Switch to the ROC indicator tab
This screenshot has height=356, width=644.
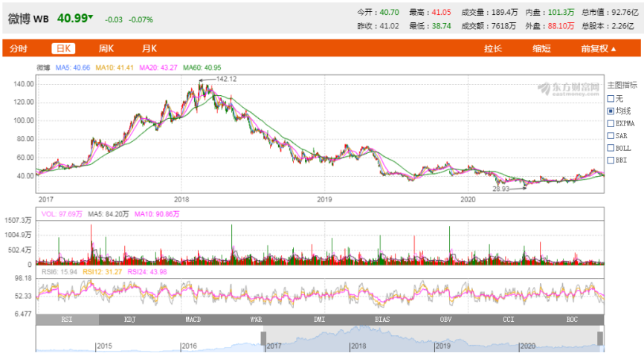572,320
